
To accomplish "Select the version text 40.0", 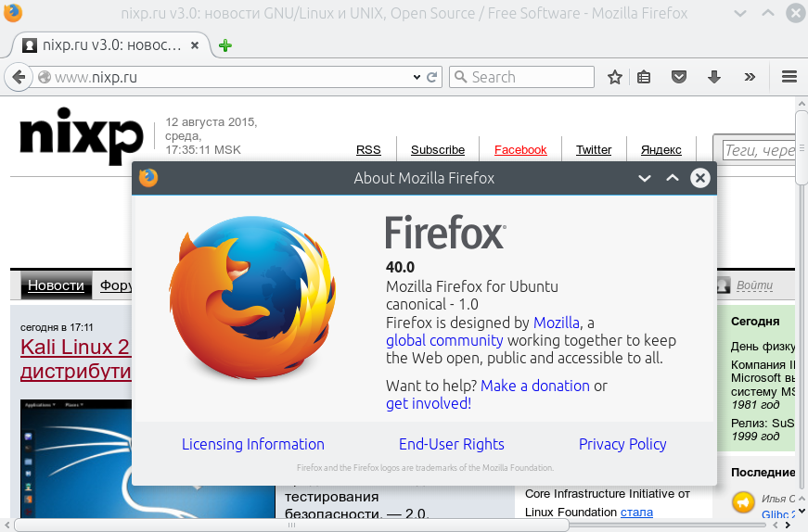I will 400,267.
